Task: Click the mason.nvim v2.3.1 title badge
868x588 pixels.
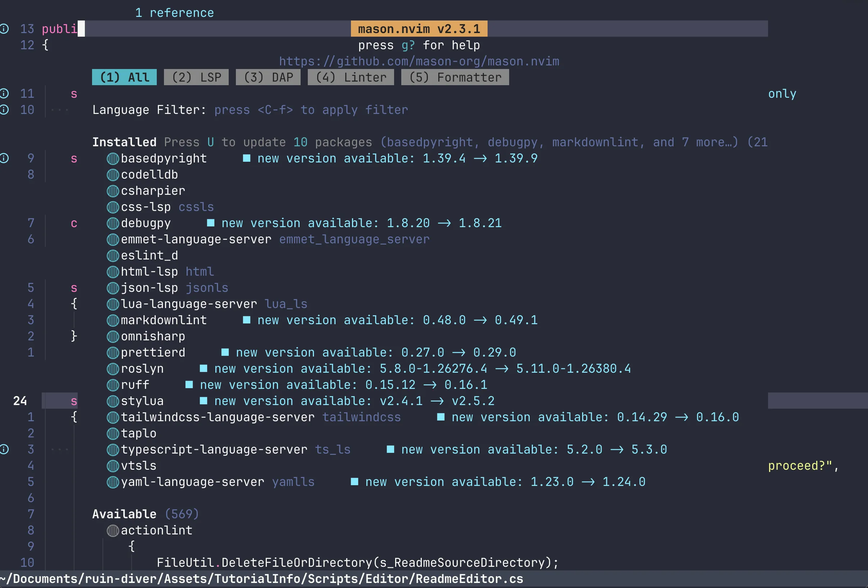Action: (x=419, y=29)
